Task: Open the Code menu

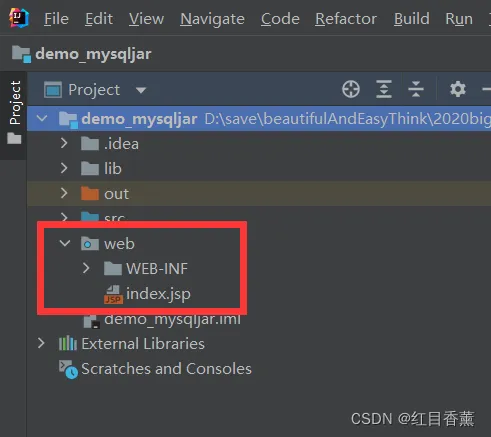Action: [280, 19]
